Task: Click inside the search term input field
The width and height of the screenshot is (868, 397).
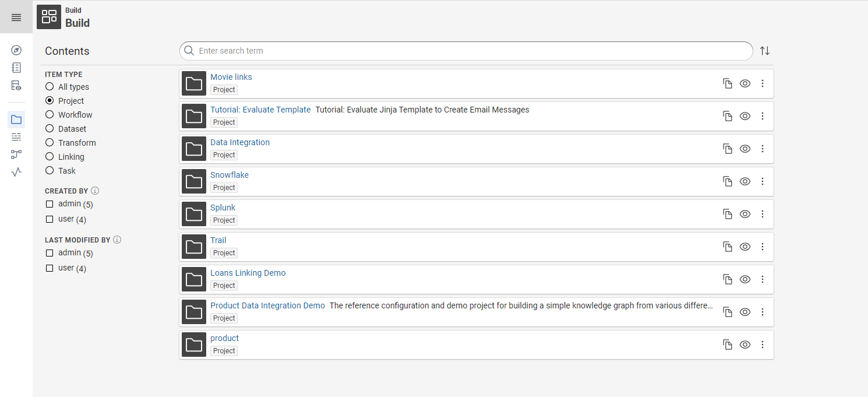Action: point(408,51)
